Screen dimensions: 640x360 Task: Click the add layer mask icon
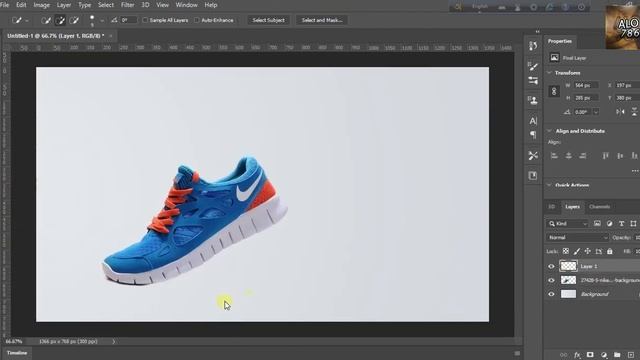click(x=590, y=355)
